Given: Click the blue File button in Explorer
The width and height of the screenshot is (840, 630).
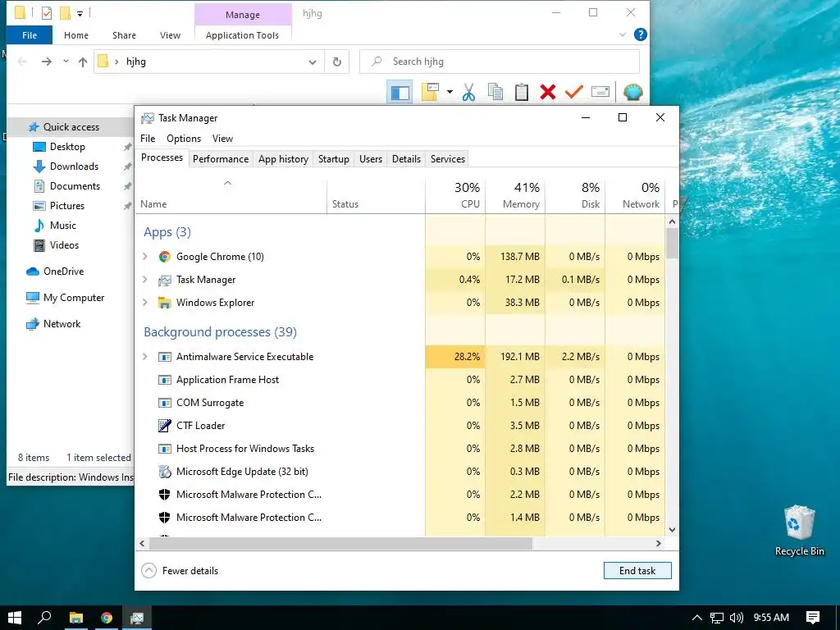Looking at the screenshot, I should [x=30, y=35].
